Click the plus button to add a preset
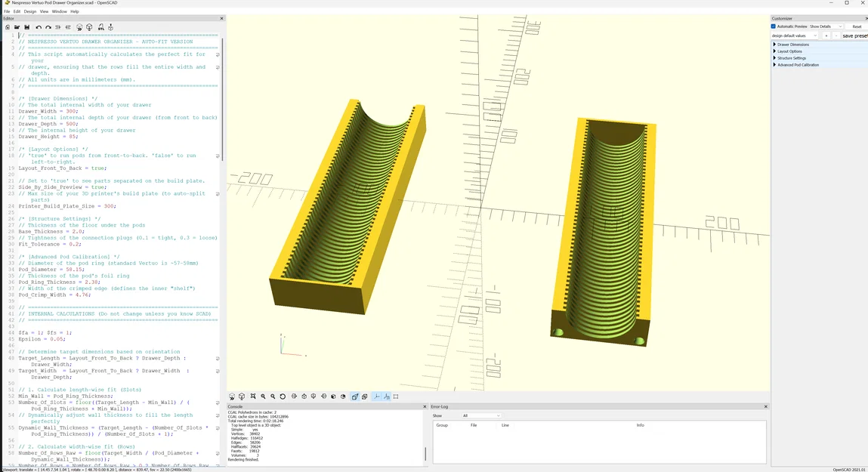This screenshot has width=868, height=472. click(826, 35)
